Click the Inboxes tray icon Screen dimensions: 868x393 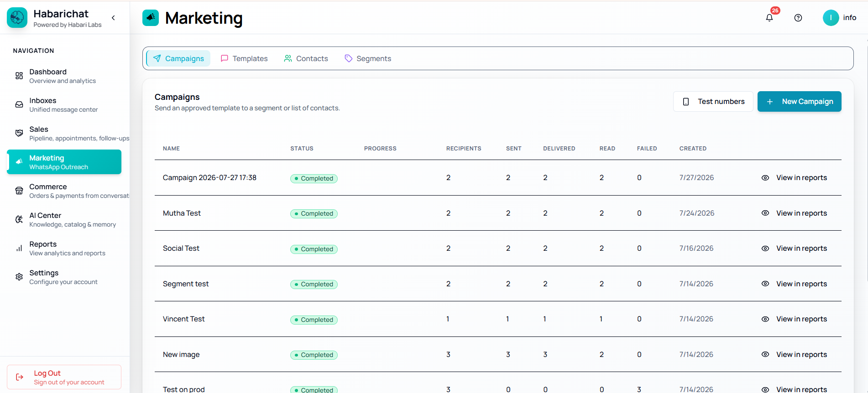click(19, 104)
